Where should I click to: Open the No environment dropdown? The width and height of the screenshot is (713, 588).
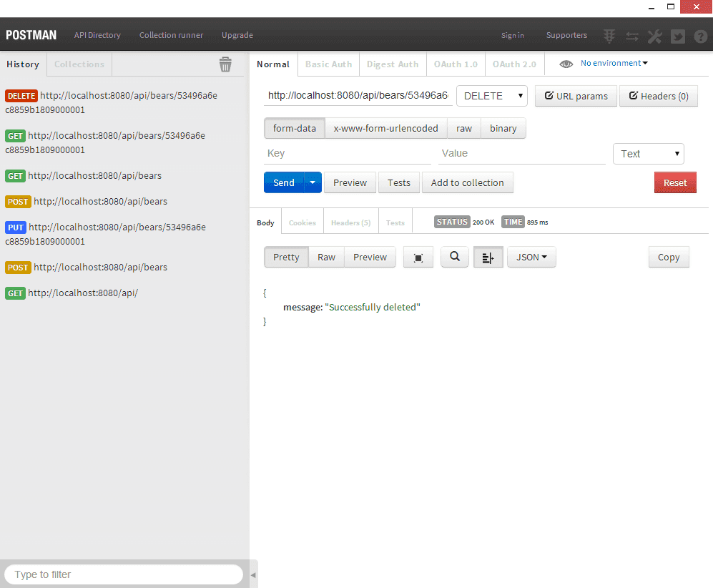(x=614, y=63)
